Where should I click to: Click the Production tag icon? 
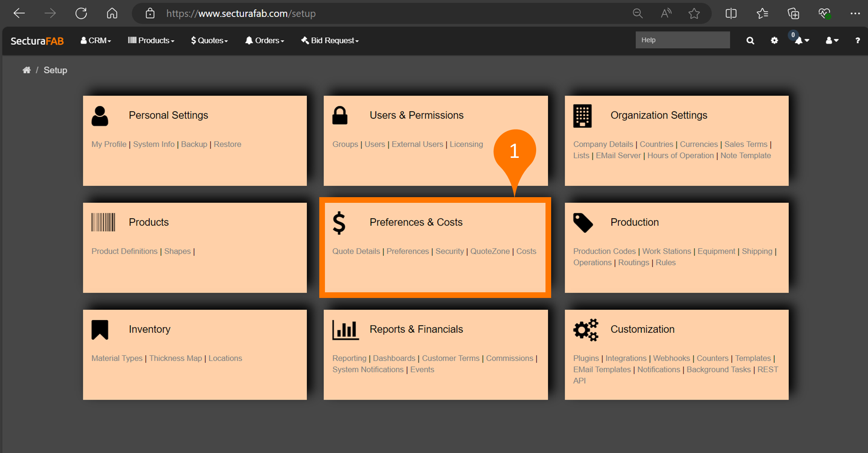click(x=583, y=223)
